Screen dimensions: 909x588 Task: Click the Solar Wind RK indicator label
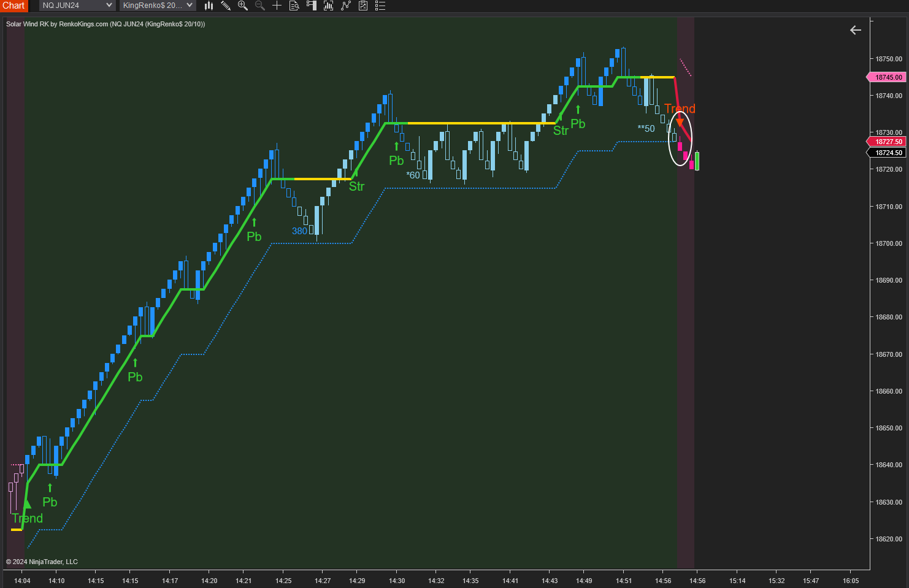point(105,24)
